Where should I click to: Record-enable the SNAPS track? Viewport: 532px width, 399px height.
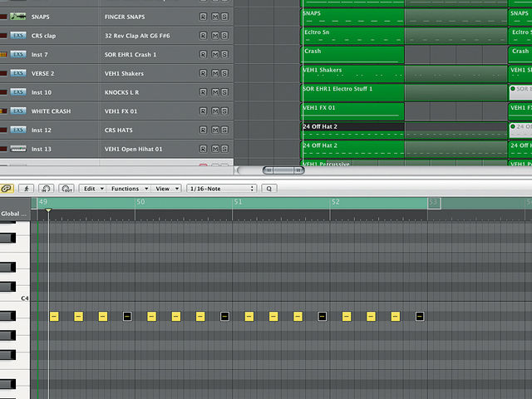point(203,17)
